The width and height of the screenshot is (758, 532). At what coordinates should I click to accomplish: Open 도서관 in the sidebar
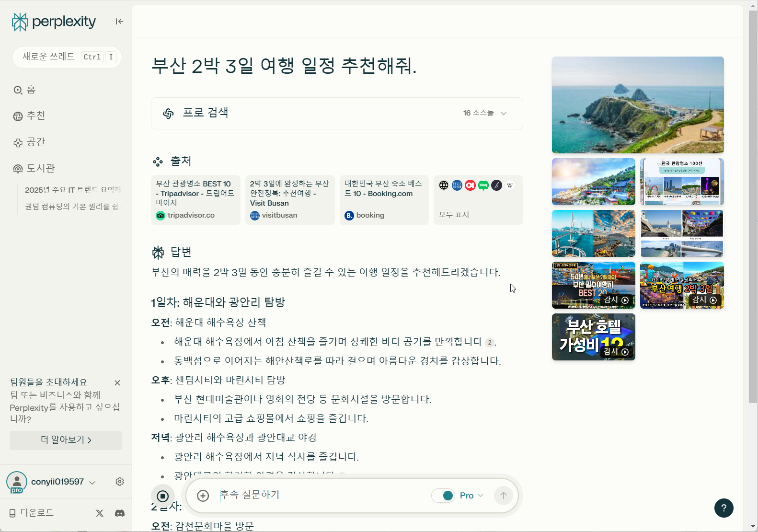point(34,168)
